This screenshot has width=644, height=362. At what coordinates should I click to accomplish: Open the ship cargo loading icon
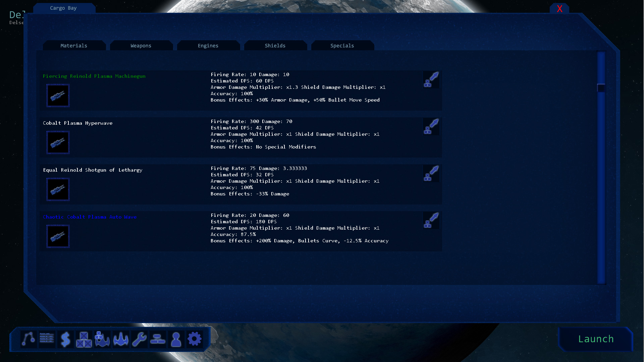point(102,339)
